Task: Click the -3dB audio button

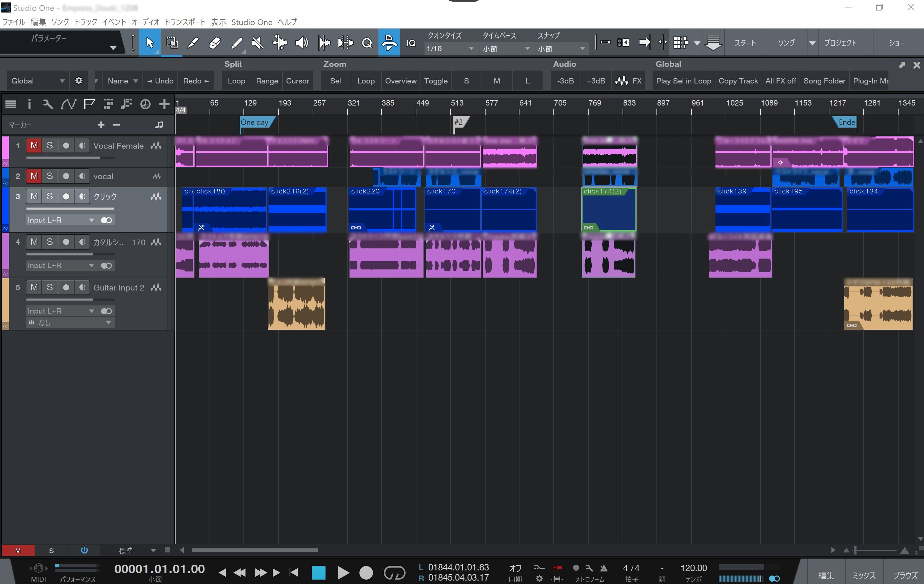Action: point(565,81)
